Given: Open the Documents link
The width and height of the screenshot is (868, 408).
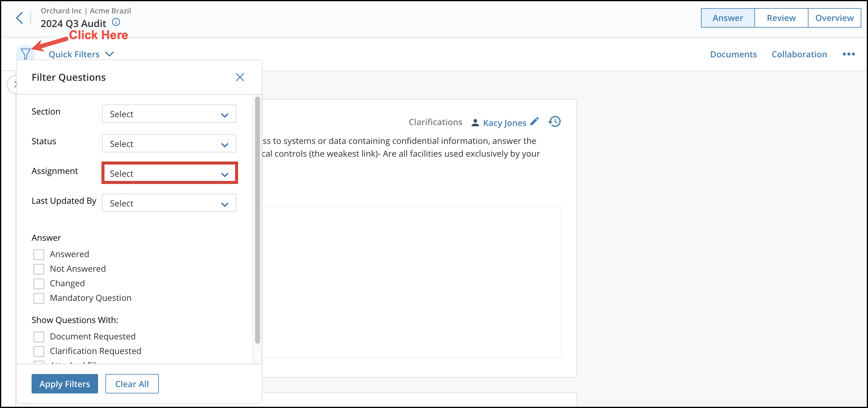Looking at the screenshot, I should 733,54.
